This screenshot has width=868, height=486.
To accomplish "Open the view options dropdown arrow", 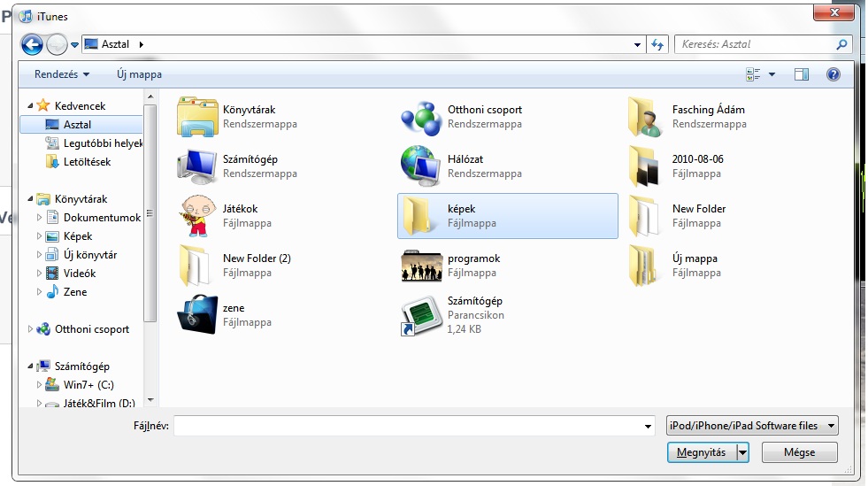I will pyautogui.click(x=772, y=74).
